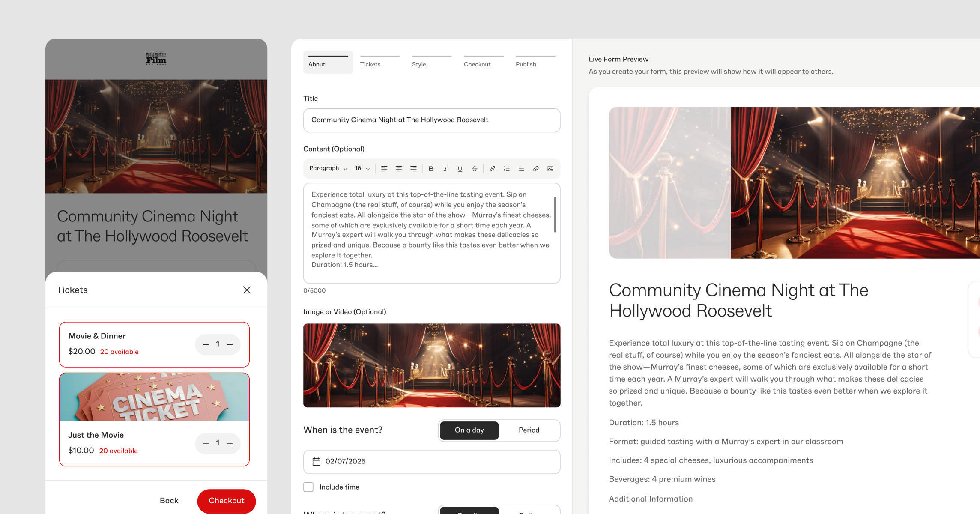Pick text color with eyedropper icon
The image size is (980, 514).
(x=492, y=169)
